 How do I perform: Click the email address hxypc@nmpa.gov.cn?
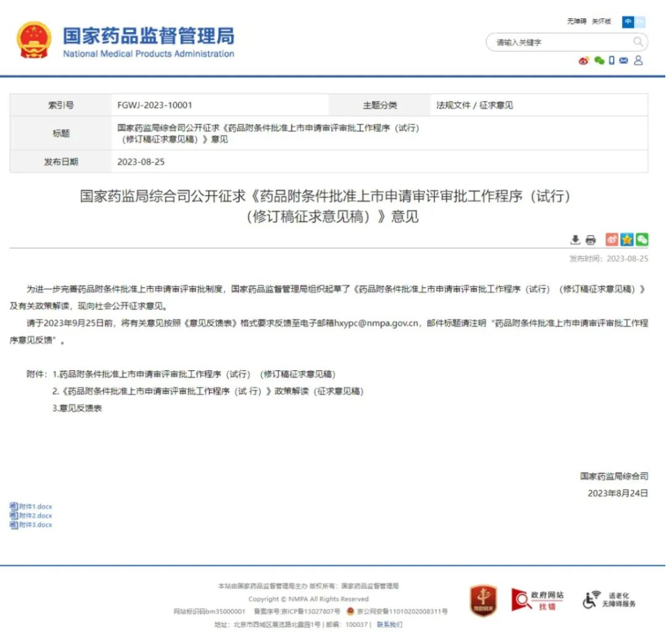tap(377, 323)
